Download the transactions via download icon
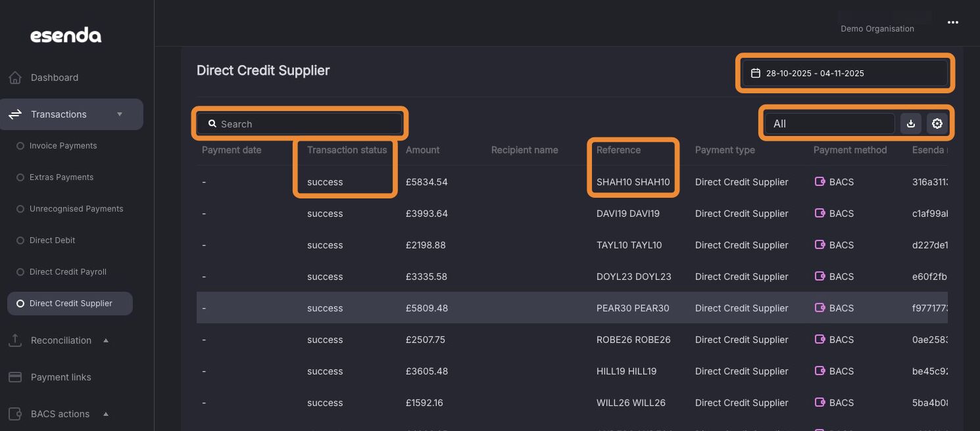Image resolution: width=980 pixels, height=431 pixels. [911, 124]
